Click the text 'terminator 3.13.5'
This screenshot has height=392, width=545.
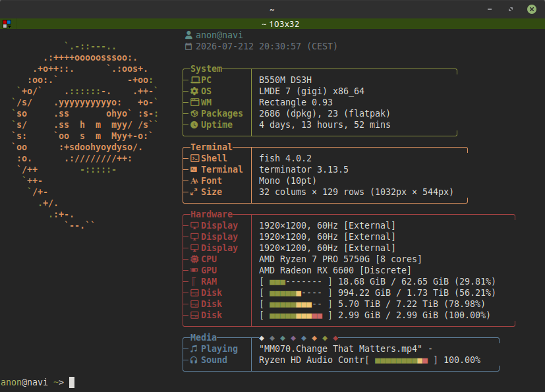pyautogui.click(x=303, y=169)
